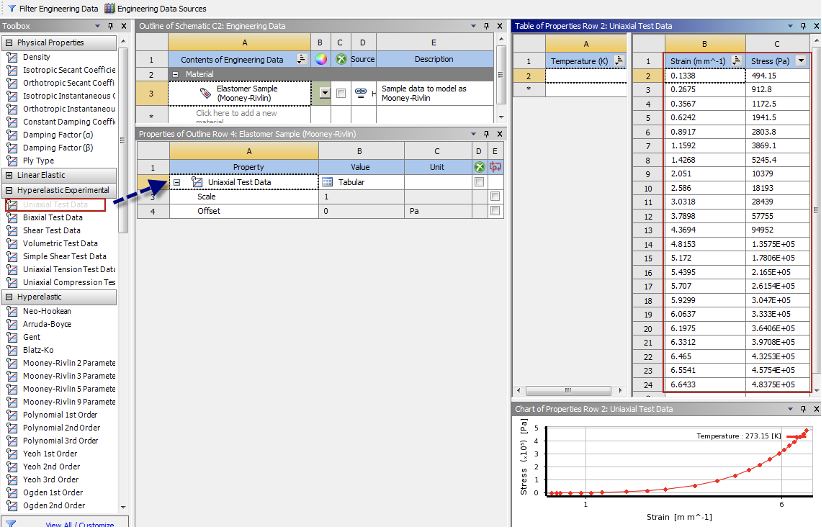Click the Filter Engineering Data funnel icon
Image resolution: width=822 pixels, height=528 pixels.
(12, 8)
